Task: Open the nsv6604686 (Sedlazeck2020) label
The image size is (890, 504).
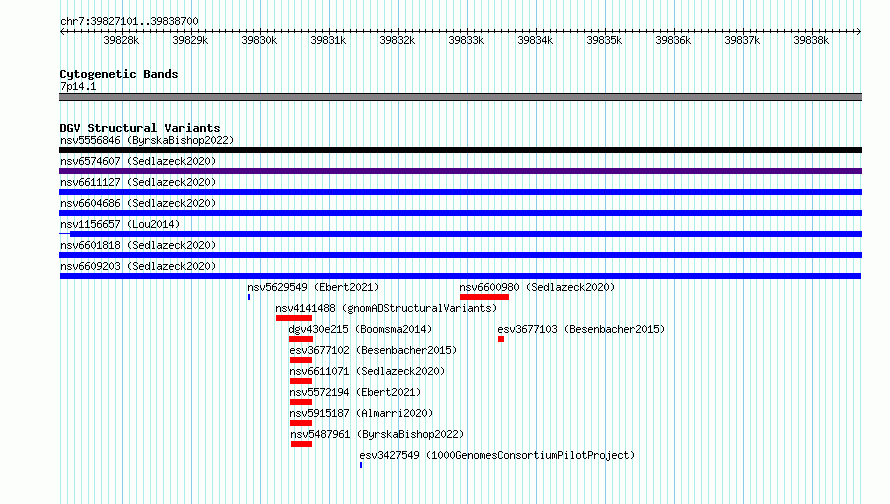Action: coord(138,203)
